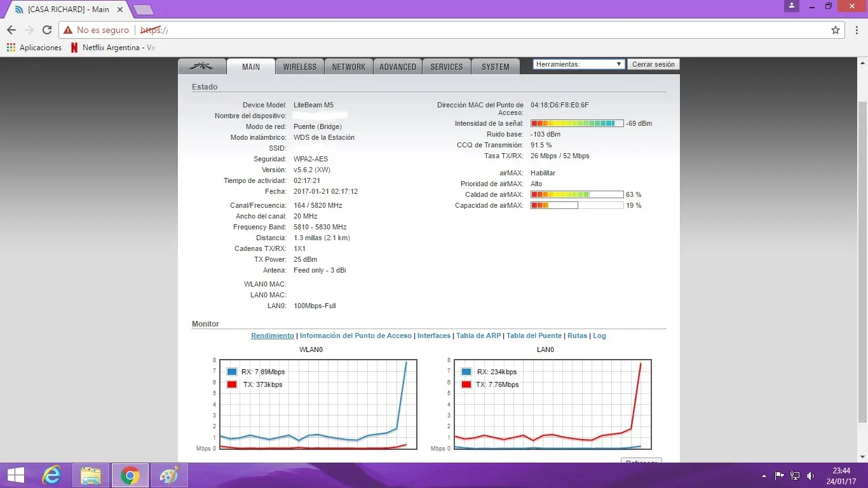Image resolution: width=868 pixels, height=488 pixels.
Task: Click the 'WDS de la Estación' wireless mode value
Action: [324, 137]
